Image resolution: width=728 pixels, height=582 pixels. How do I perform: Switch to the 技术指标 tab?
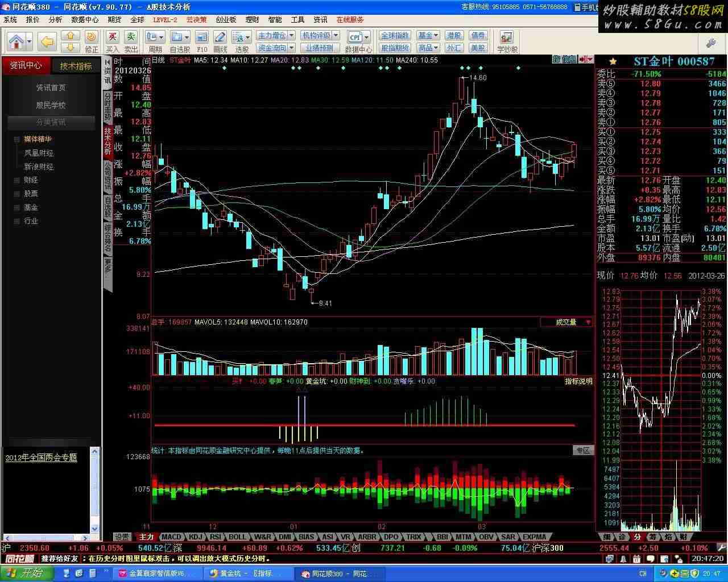click(x=76, y=66)
